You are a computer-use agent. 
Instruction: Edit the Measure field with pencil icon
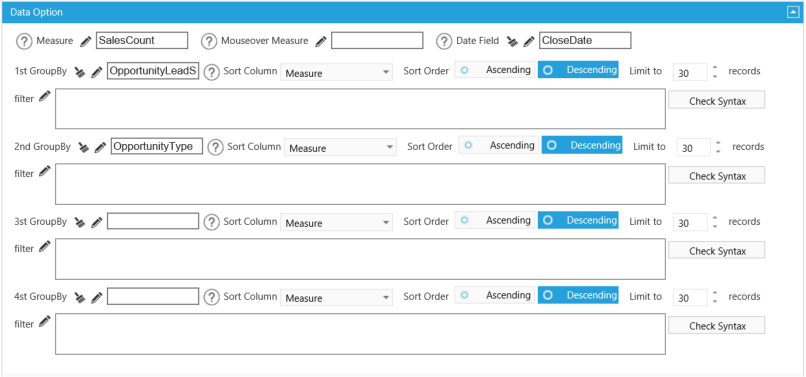(x=86, y=41)
